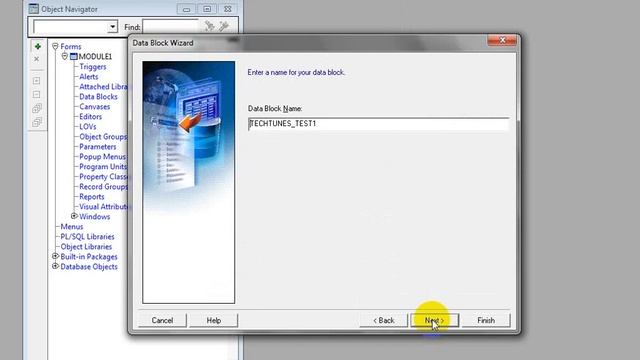Select Visual Attributes node
Screen dimensions: 640x360
click(x=103, y=207)
